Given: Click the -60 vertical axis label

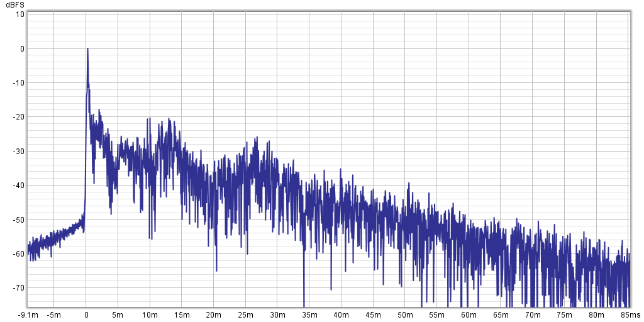Looking at the screenshot, I should click(19, 254).
